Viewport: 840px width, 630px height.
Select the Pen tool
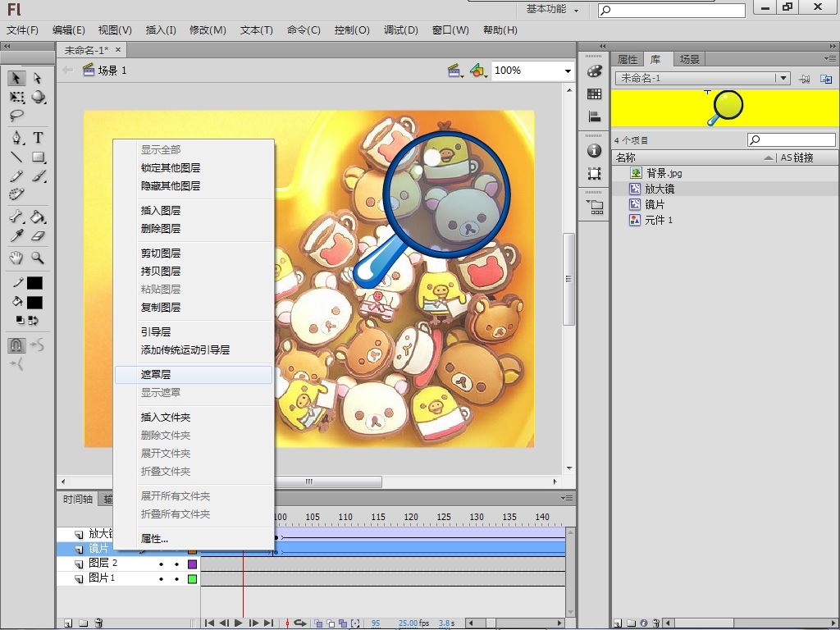tap(17, 138)
